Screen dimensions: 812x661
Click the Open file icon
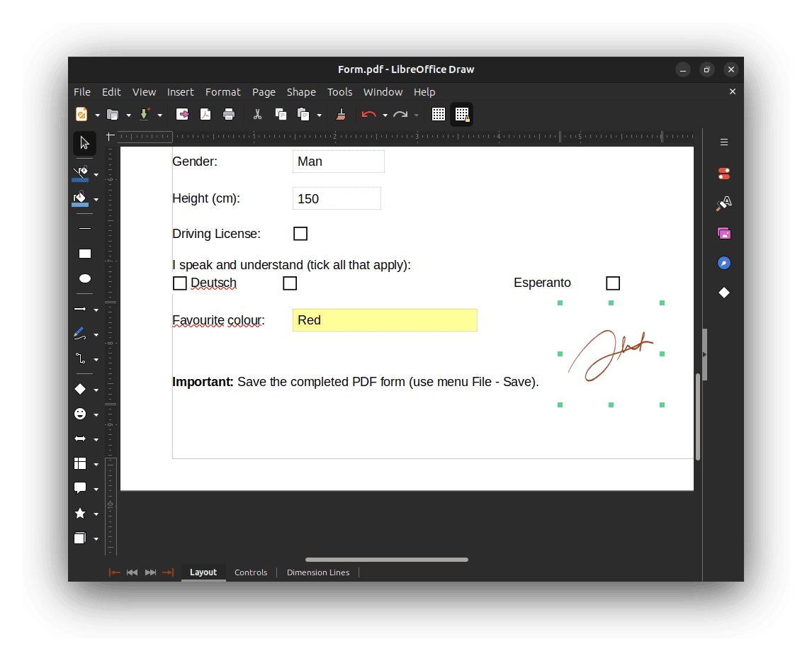tap(113, 114)
